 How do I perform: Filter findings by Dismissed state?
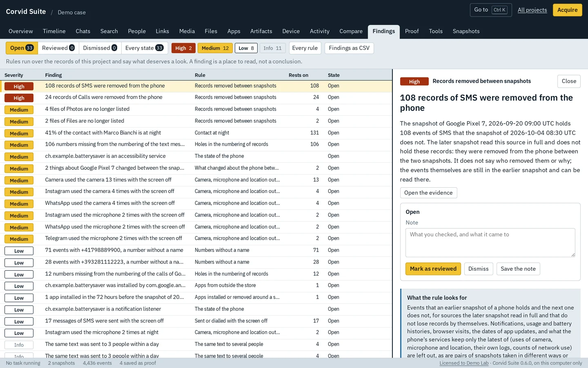100,48
